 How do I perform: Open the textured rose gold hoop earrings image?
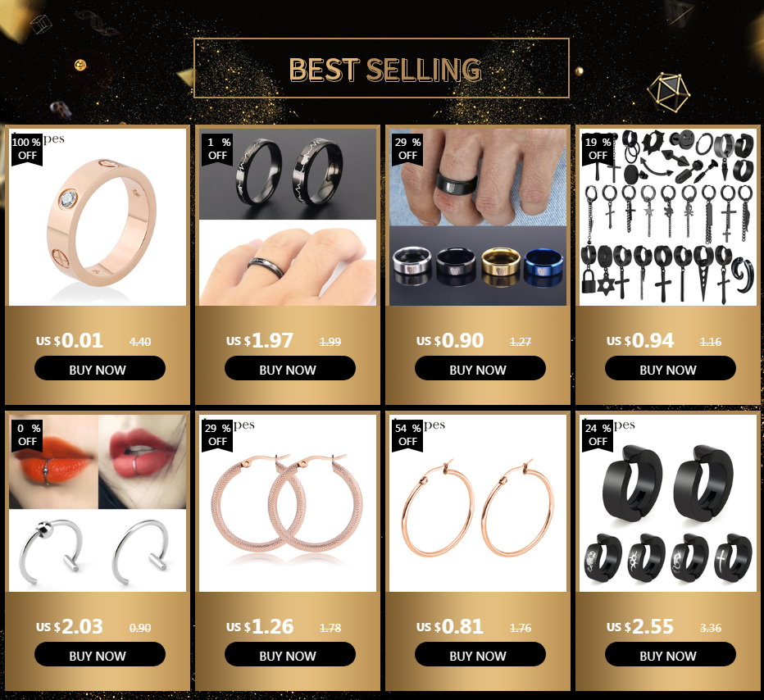[288, 503]
